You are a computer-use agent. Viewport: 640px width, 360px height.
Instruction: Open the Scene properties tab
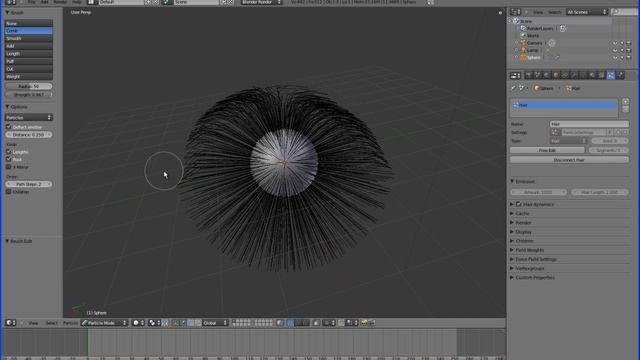pyautogui.click(x=538, y=75)
